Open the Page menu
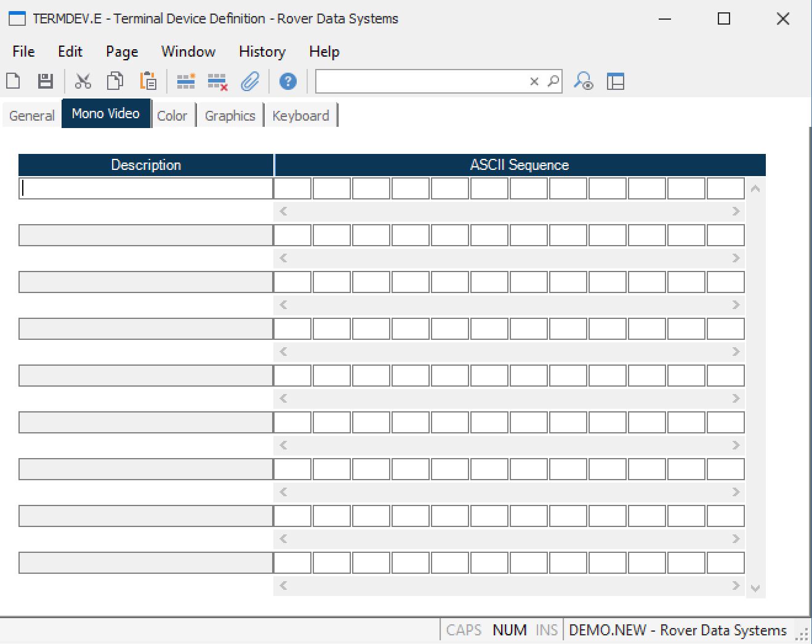The image size is (812, 644). pos(122,52)
